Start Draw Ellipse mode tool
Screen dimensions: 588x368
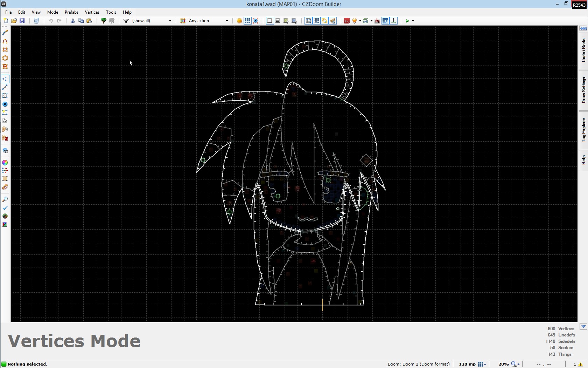5,58
